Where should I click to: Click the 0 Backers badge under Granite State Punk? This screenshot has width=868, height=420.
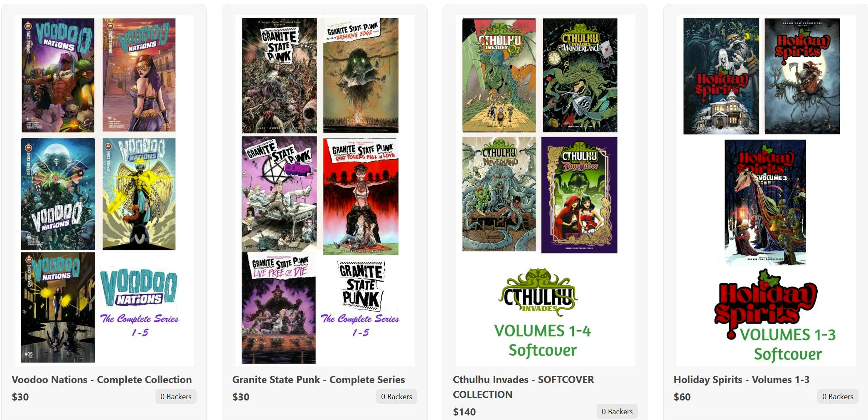tap(396, 397)
